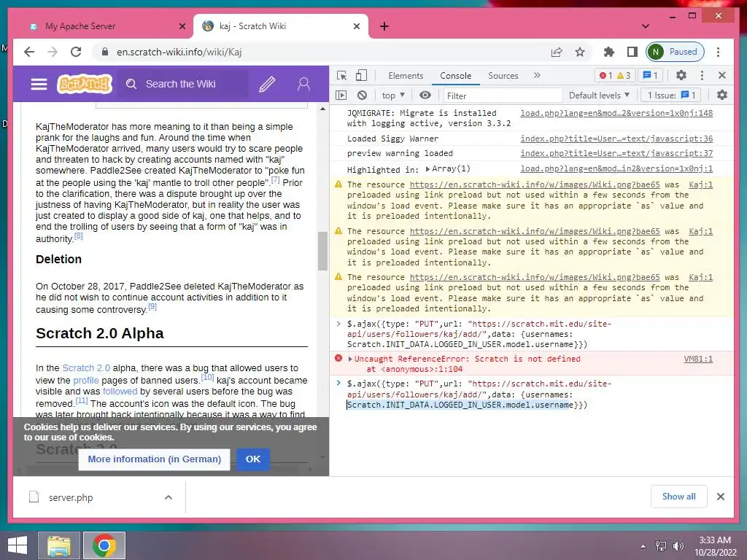Click the errors and warnings counter

coord(615,75)
